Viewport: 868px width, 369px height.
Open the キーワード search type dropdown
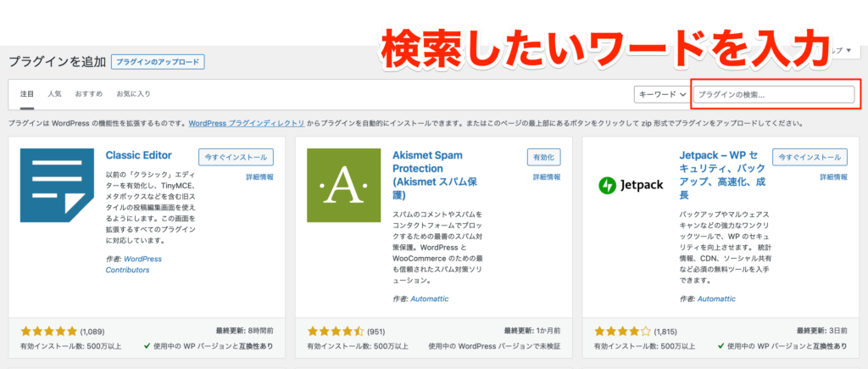[661, 94]
